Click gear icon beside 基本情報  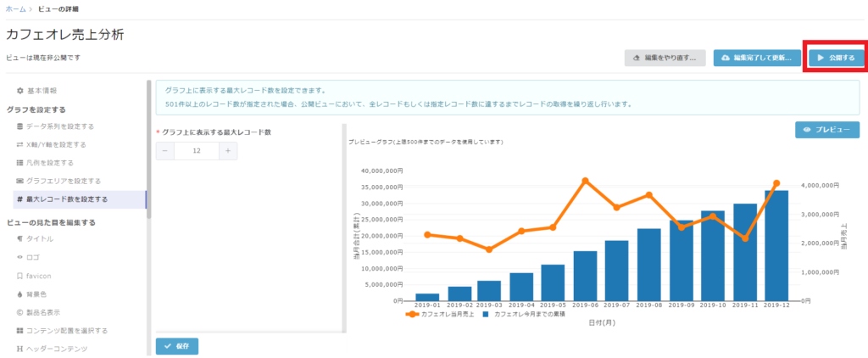[x=20, y=90]
